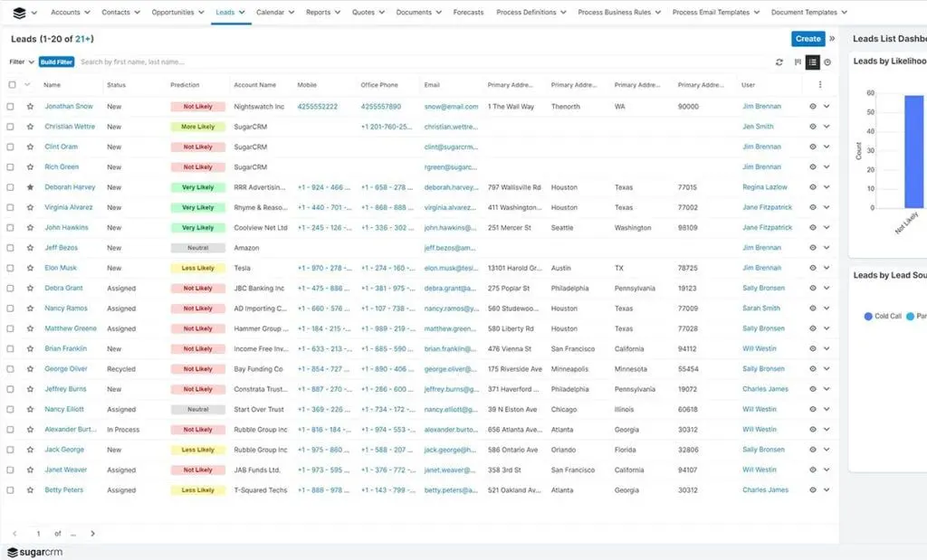Expand the cube menu dropdown arrow
The image size is (927, 560).
[x=34, y=13]
